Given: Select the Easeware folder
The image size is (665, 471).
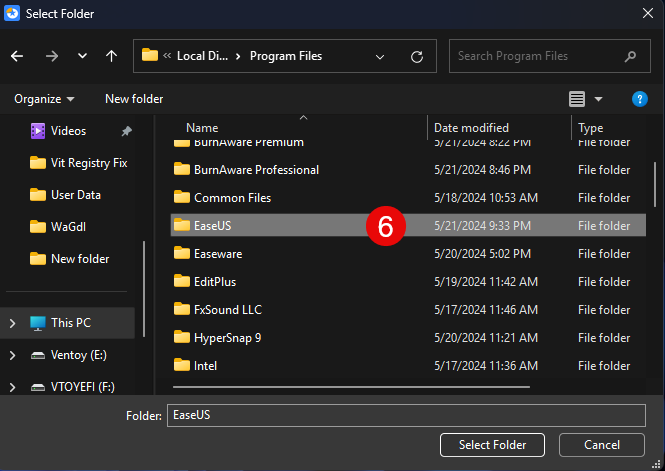Looking at the screenshot, I should coord(408,254).
